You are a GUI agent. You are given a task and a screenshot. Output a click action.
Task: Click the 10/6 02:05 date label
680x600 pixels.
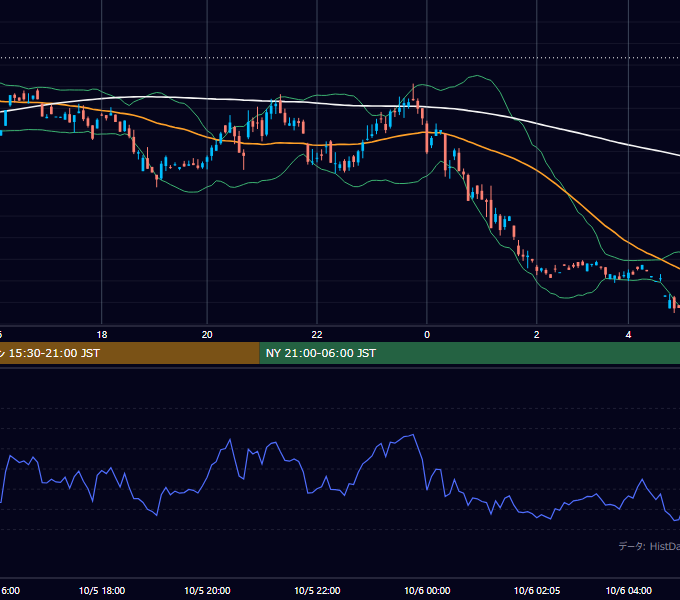tap(537, 590)
